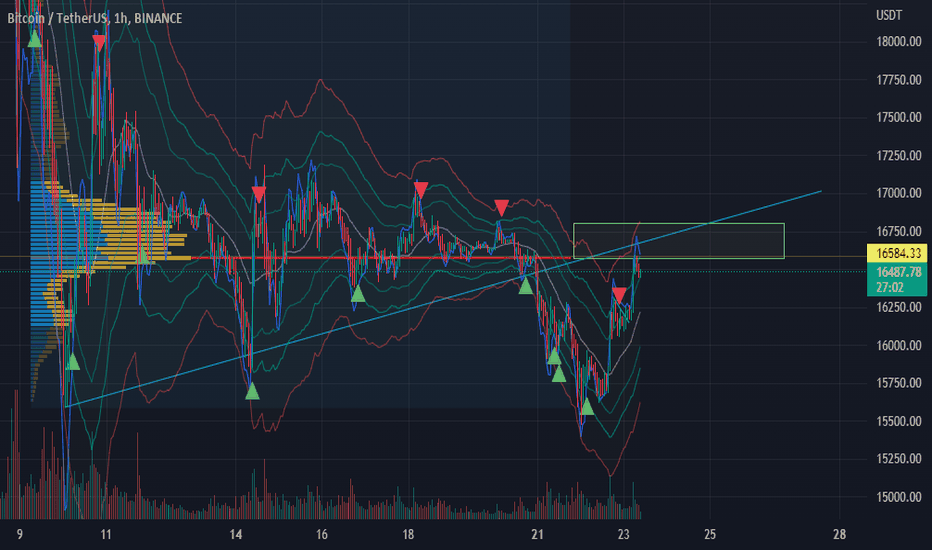The image size is (932, 550).
Task: Click the USDT currency label on price axis
Action: point(889,15)
